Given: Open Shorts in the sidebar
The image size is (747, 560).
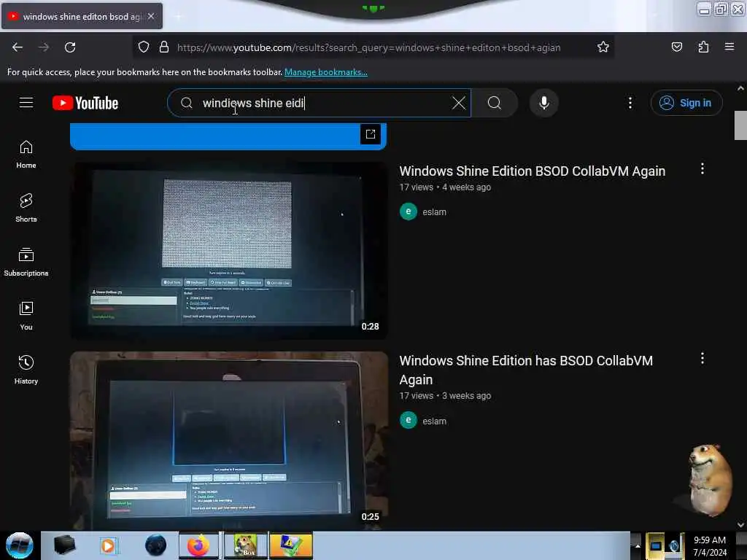Looking at the screenshot, I should 26,209.
